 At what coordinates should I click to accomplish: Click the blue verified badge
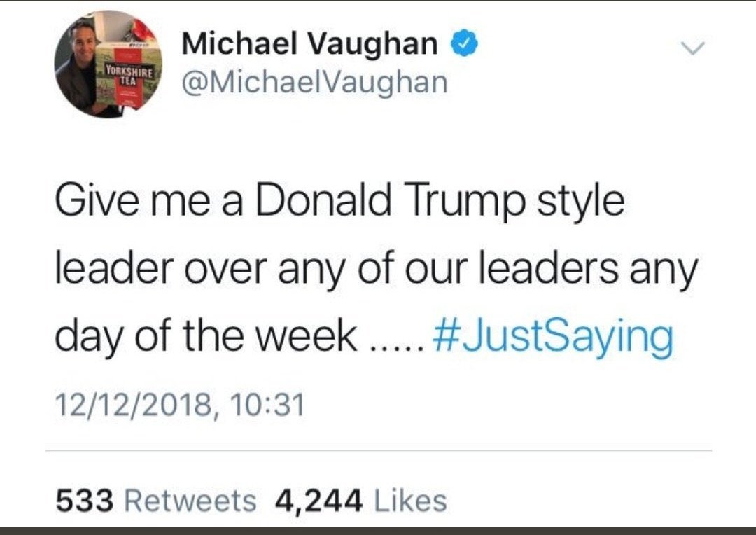point(464,43)
